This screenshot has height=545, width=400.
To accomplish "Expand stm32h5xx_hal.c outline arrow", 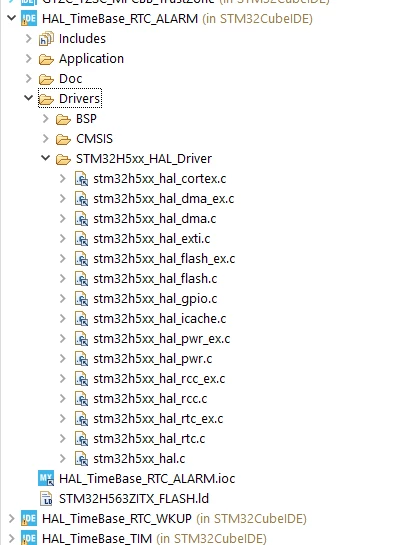I will click(x=63, y=458).
